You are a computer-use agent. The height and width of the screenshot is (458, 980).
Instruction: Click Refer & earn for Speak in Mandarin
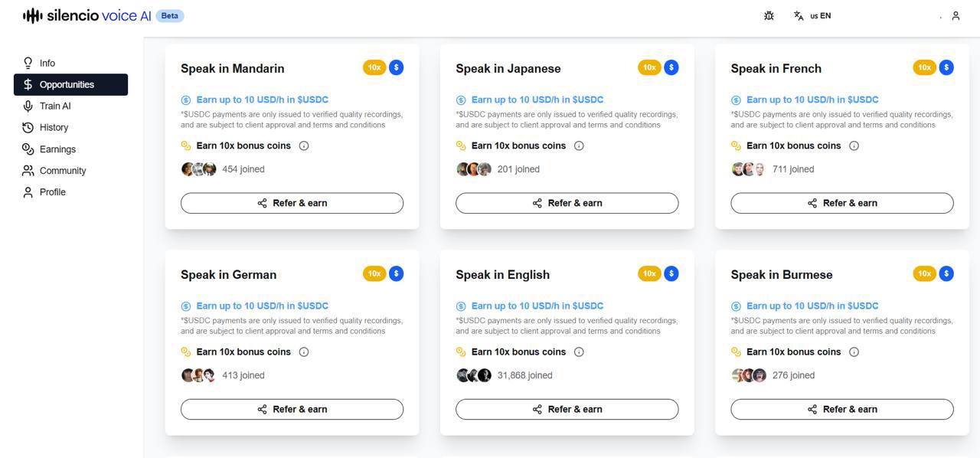tap(292, 203)
